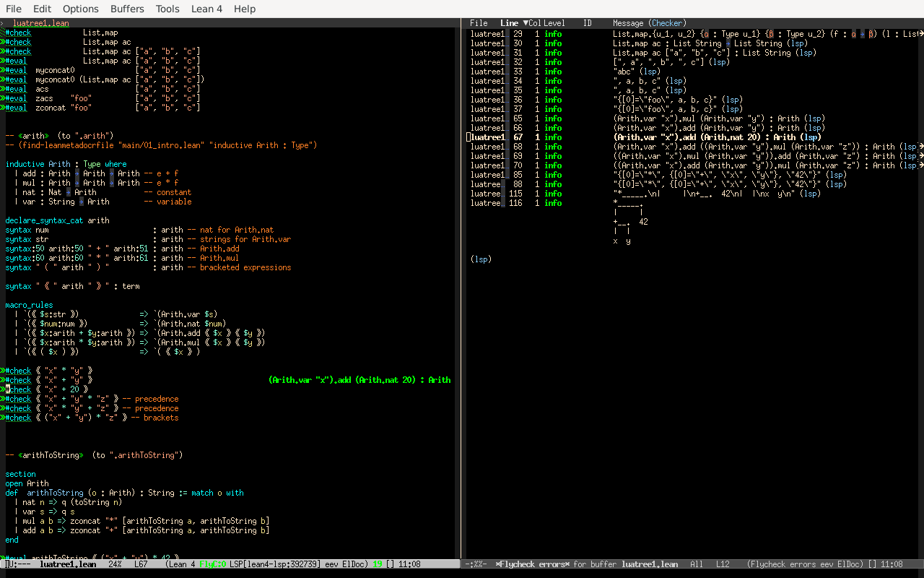Viewport: 924px width, 578px height.
Task: Click the green 19 counter in mode line
Action: point(378,564)
